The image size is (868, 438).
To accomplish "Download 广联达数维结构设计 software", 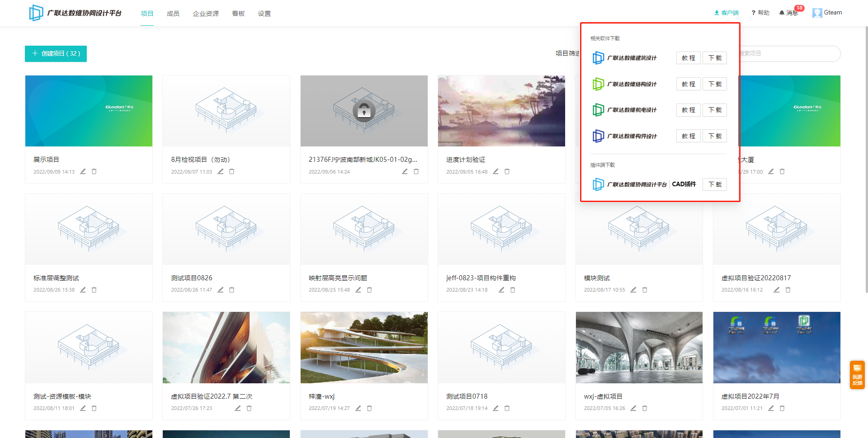I will (x=715, y=84).
